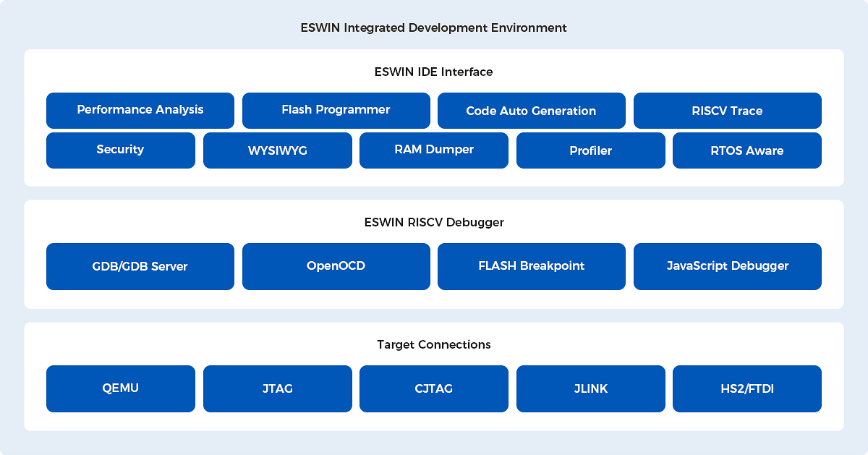Click the QEMU target connection block
868x455 pixels.
point(121,388)
